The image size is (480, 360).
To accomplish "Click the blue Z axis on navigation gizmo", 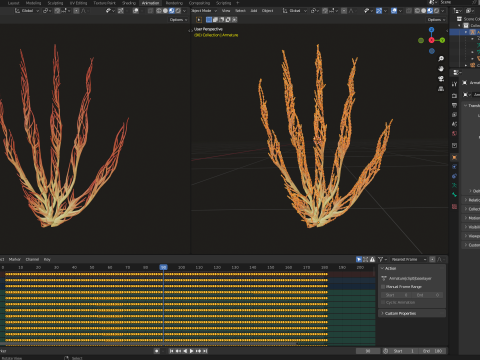I will coord(431,30).
